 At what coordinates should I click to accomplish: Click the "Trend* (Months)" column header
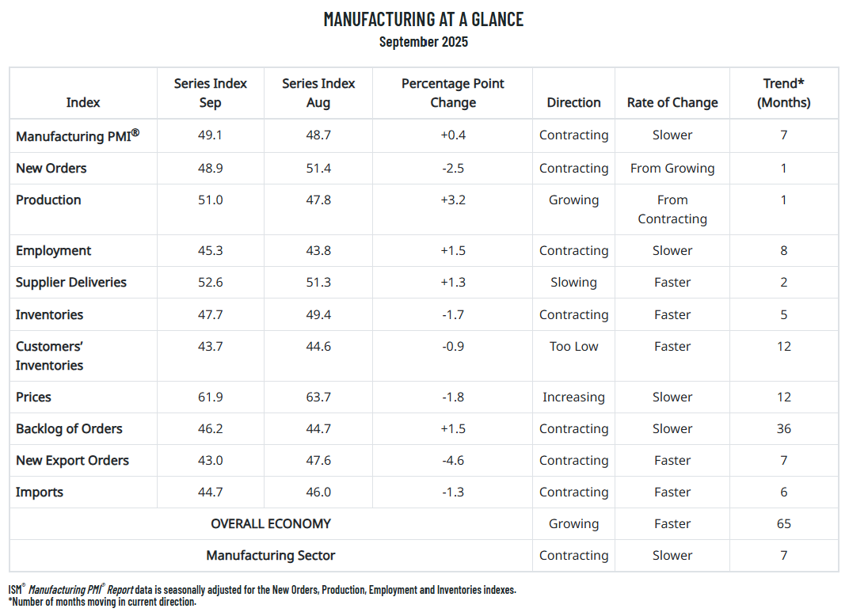point(783,93)
